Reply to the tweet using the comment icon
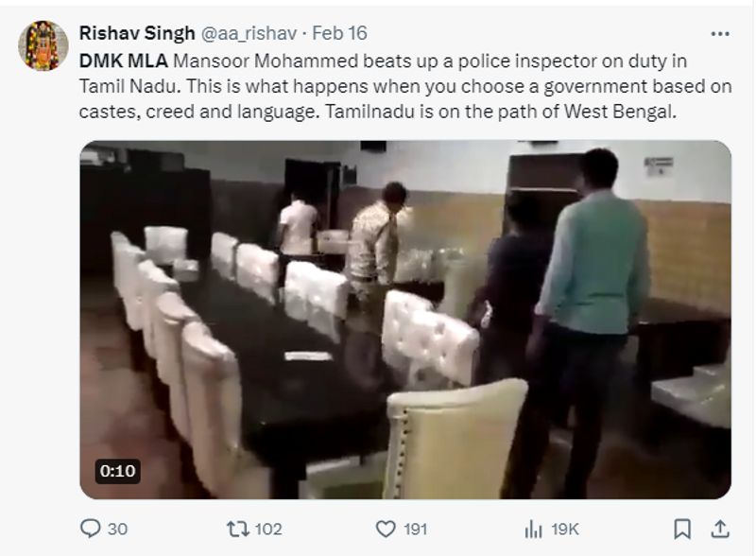Image resolution: width=756 pixels, height=556 pixels. tap(92, 529)
